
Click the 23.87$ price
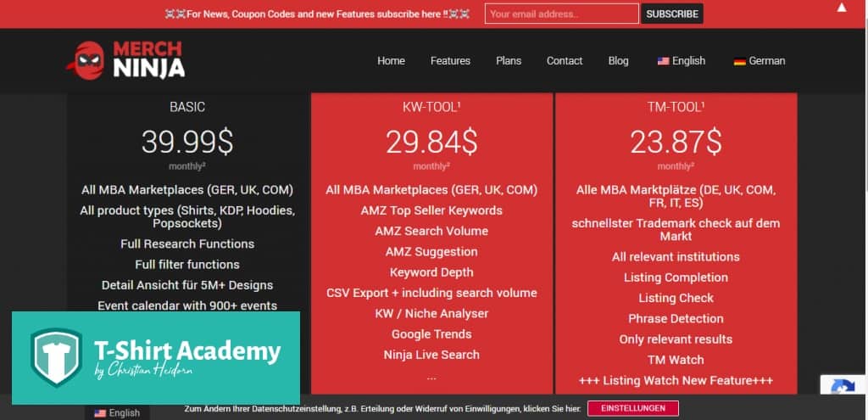(676, 142)
